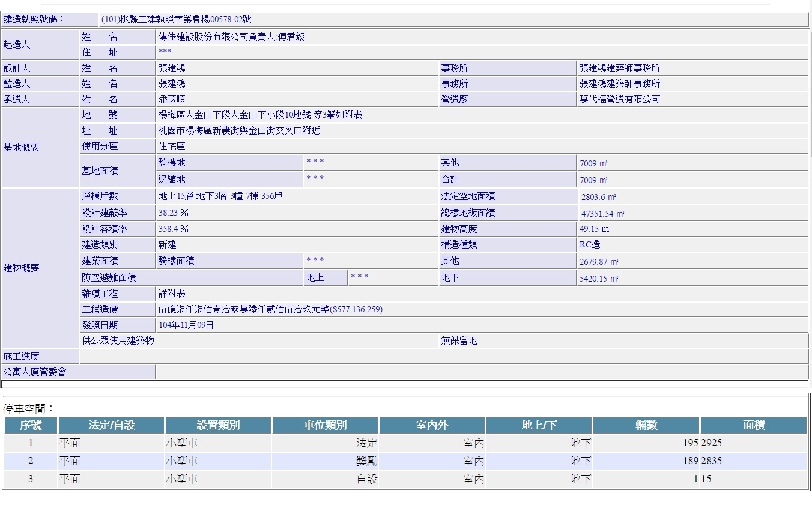Select address 桃園市楊梅區新農街與金山街交叉口附近
Viewport: 812px width, 532px height.
(240, 130)
